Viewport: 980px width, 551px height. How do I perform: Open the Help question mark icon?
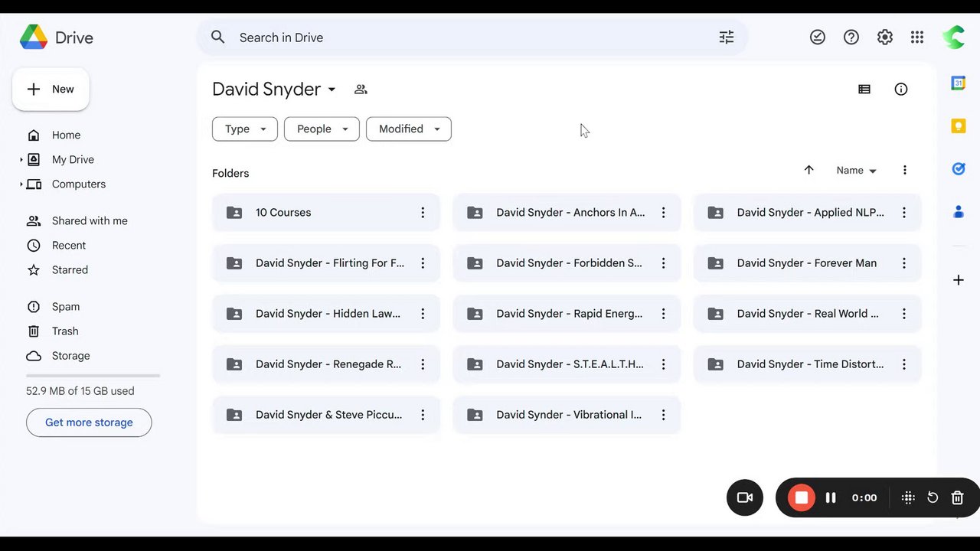(x=851, y=37)
